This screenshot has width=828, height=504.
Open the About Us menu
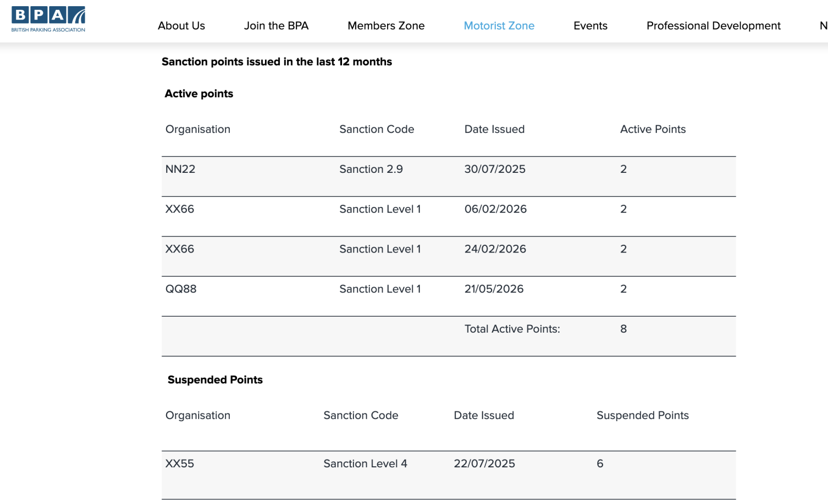tap(181, 25)
